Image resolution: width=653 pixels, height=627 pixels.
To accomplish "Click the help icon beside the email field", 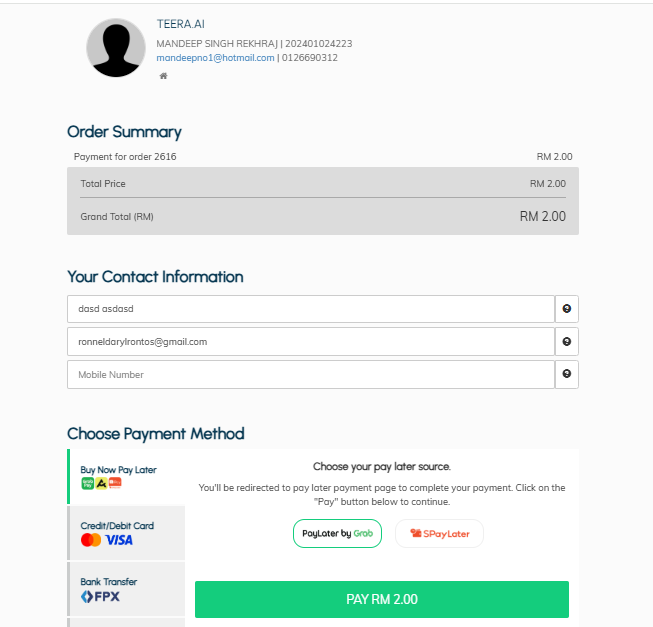I will [x=567, y=342].
